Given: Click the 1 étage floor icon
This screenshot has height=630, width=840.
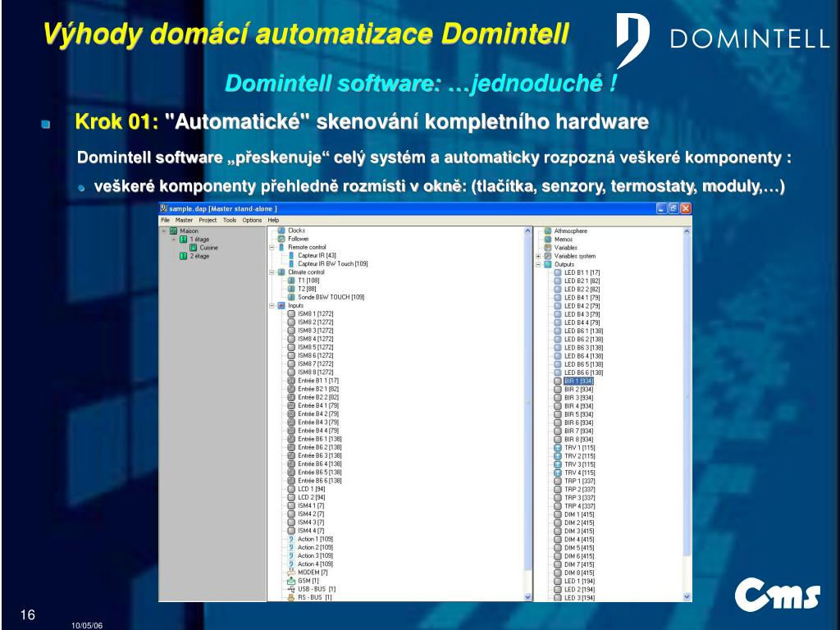Looking at the screenshot, I should [x=183, y=240].
